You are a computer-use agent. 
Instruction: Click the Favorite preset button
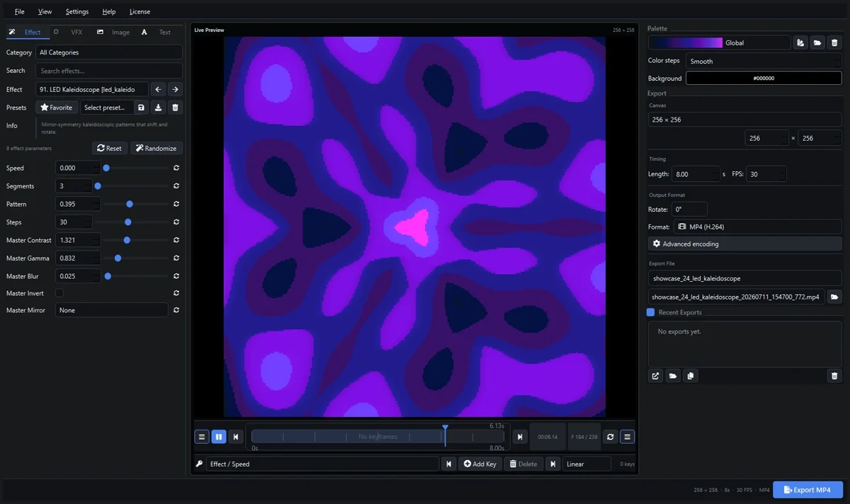coord(57,108)
